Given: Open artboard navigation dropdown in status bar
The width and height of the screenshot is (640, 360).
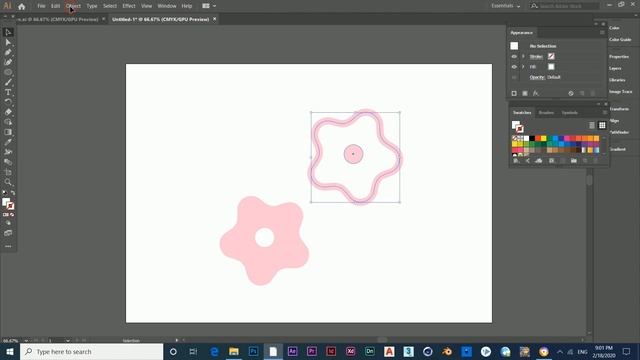Looking at the screenshot, I should point(68,340).
